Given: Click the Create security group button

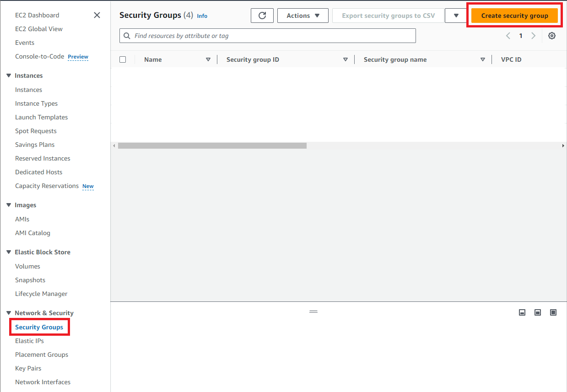Looking at the screenshot, I should [x=514, y=16].
